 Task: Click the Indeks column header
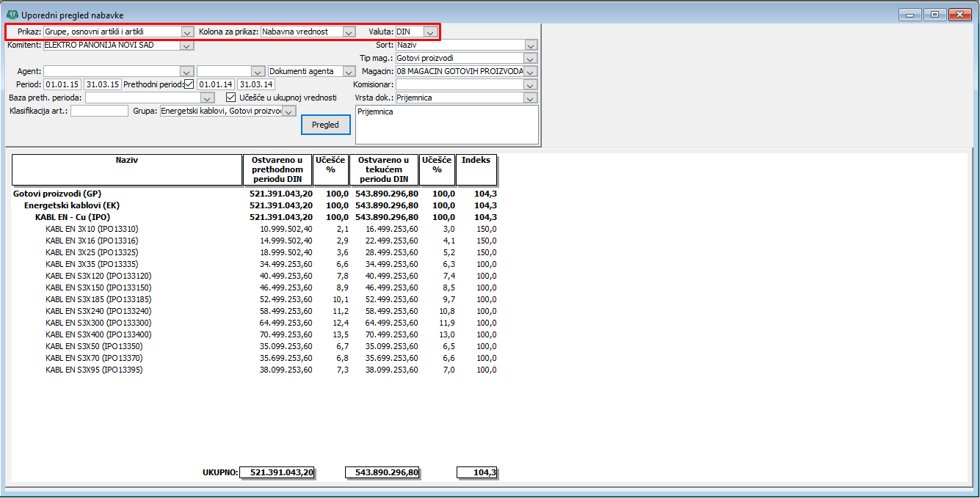click(476, 160)
